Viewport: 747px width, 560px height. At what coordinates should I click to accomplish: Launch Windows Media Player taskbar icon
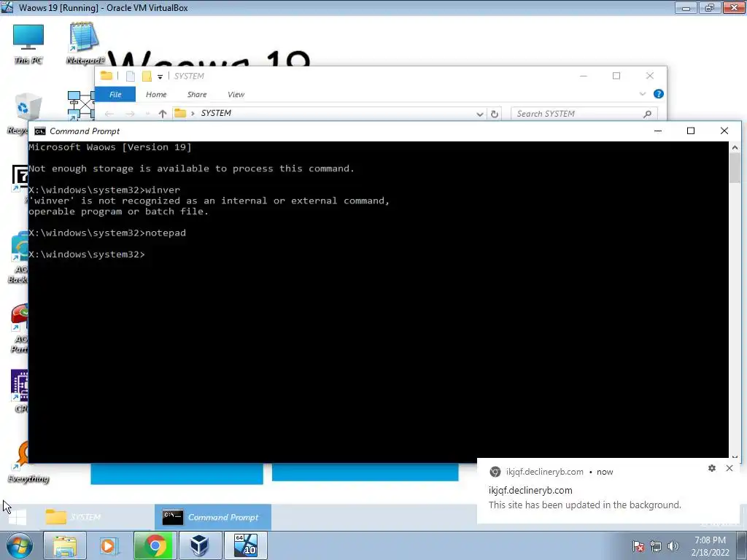click(x=109, y=545)
